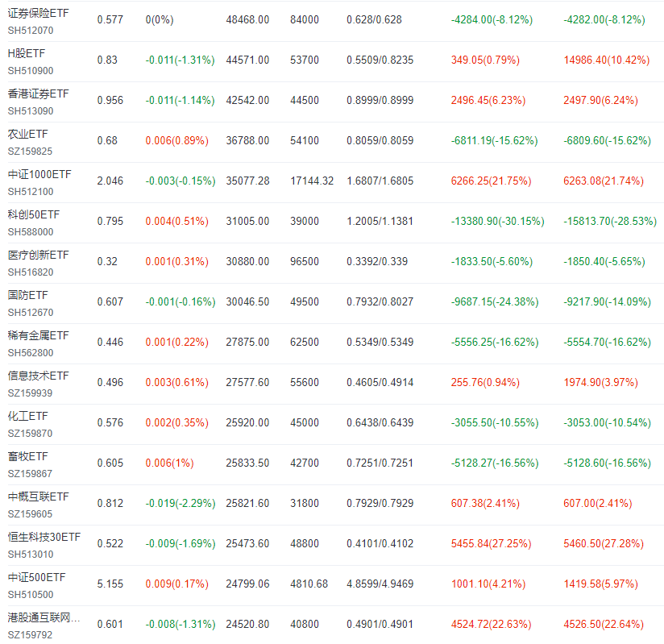Open the 香港证券ETF fund name
The image size is (664, 644).
click(38, 94)
